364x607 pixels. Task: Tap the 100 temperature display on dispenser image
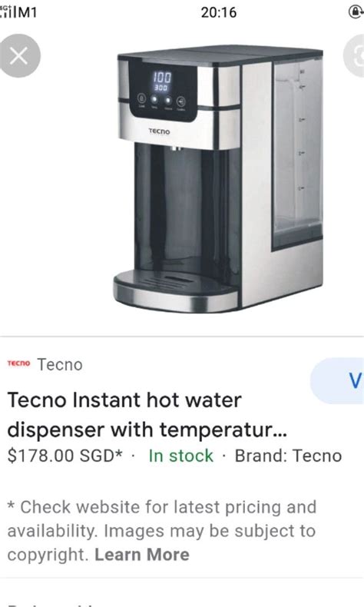click(x=162, y=77)
